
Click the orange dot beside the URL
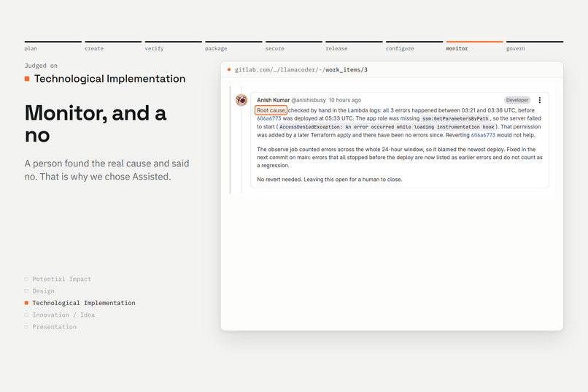(229, 69)
